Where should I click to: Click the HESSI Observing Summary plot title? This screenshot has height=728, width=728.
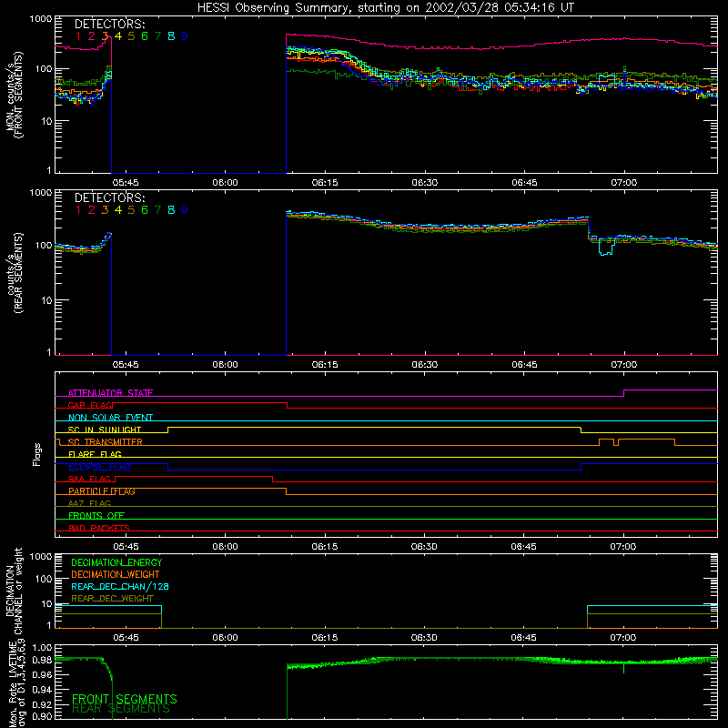click(386, 8)
